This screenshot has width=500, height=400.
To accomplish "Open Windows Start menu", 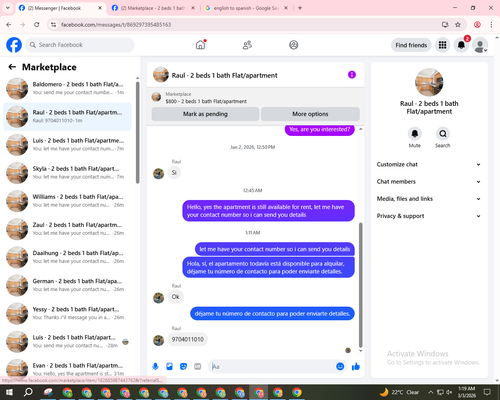I will tap(9, 392).
